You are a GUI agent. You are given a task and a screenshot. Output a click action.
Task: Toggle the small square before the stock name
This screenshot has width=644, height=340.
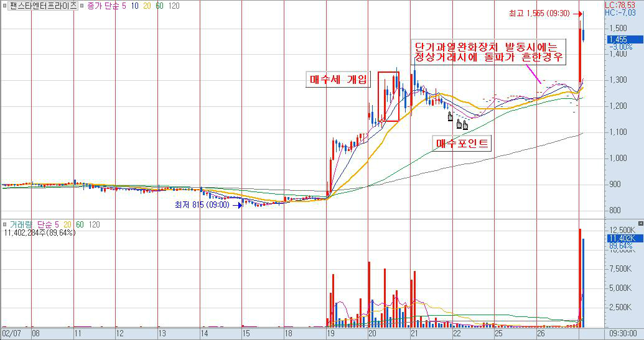(x=4, y=6)
